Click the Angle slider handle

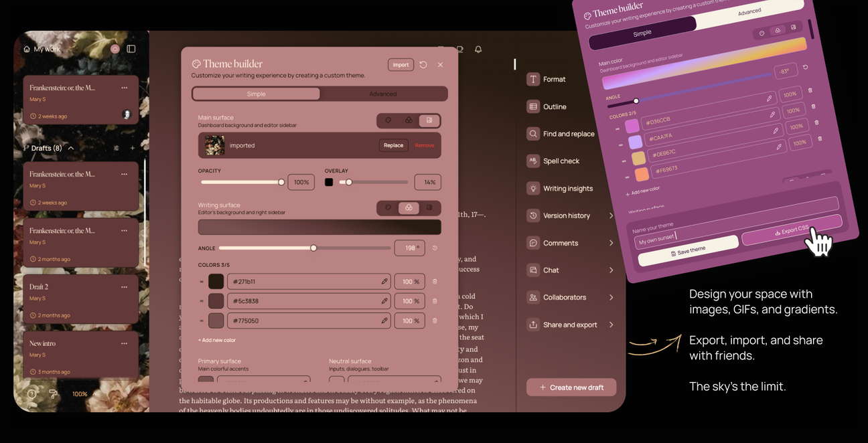pyautogui.click(x=313, y=248)
